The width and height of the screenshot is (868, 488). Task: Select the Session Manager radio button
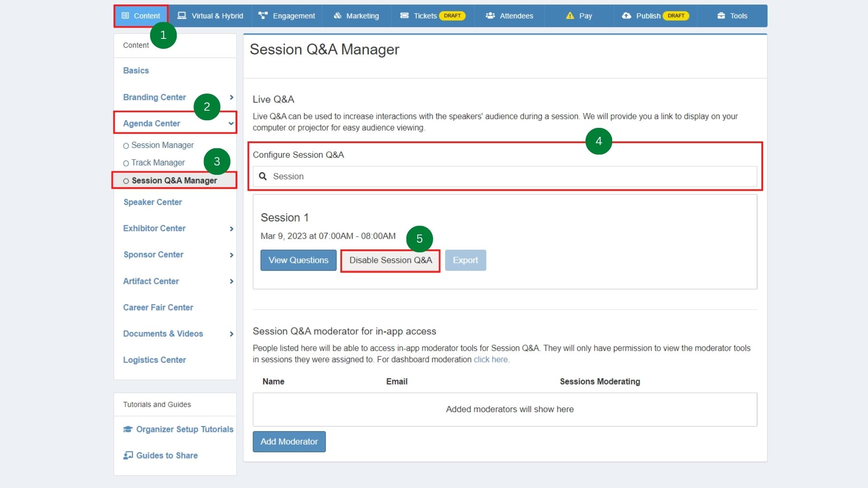[126, 145]
